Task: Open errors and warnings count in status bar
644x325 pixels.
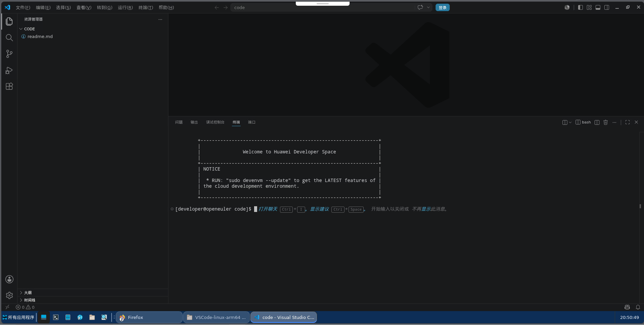Action: pyautogui.click(x=25, y=307)
